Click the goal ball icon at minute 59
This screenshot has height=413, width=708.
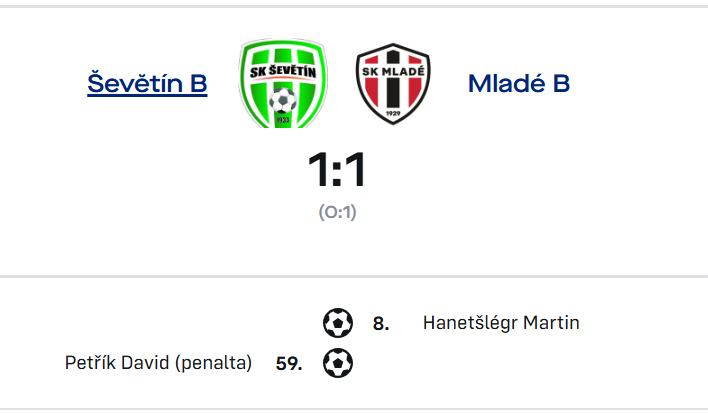click(338, 363)
